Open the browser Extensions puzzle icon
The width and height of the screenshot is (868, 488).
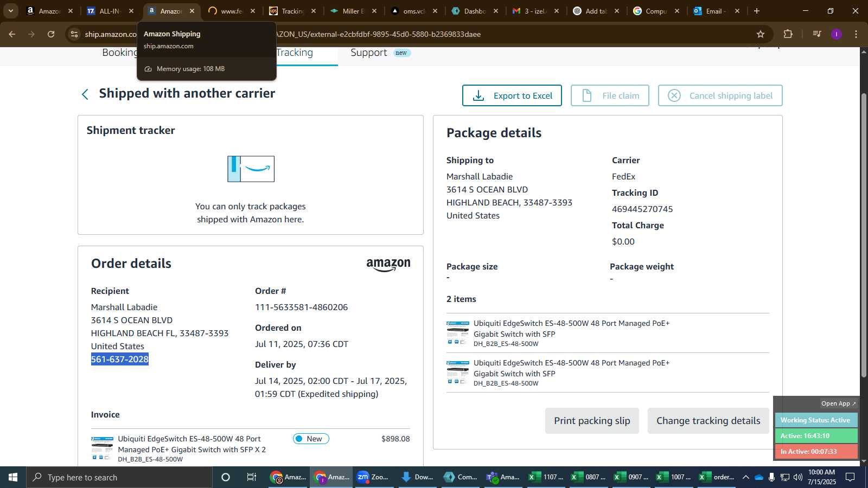click(788, 34)
